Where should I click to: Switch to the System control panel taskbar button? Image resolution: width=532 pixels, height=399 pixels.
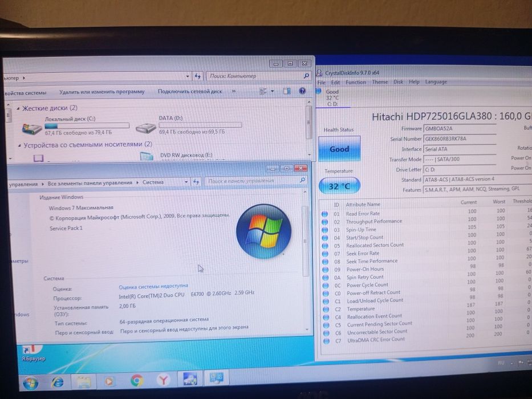point(216,377)
